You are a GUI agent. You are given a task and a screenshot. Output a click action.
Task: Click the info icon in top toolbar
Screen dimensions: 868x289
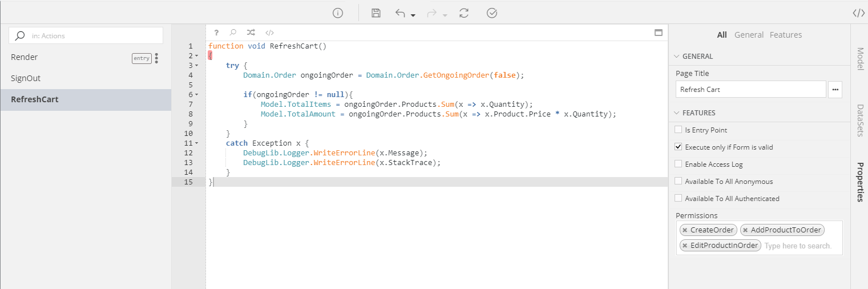point(338,13)
